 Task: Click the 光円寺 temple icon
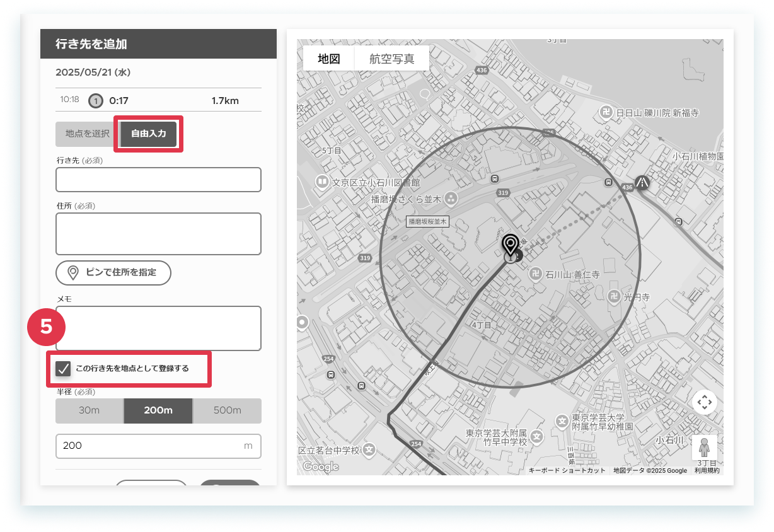tap(613, 296)
